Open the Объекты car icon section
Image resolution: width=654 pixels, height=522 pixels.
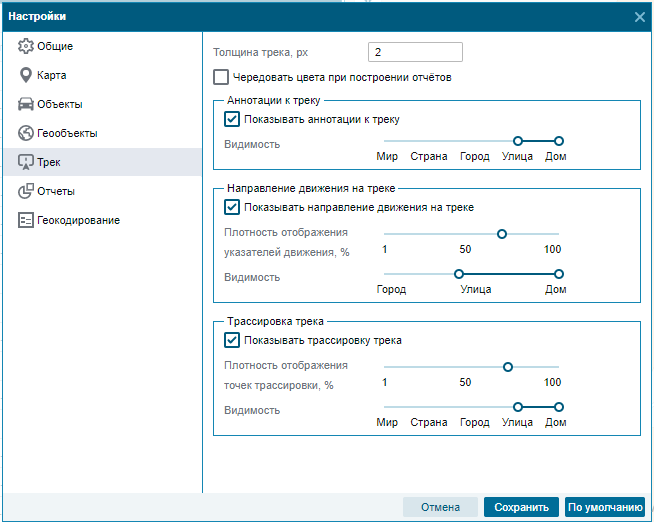(x=25, y=104)
